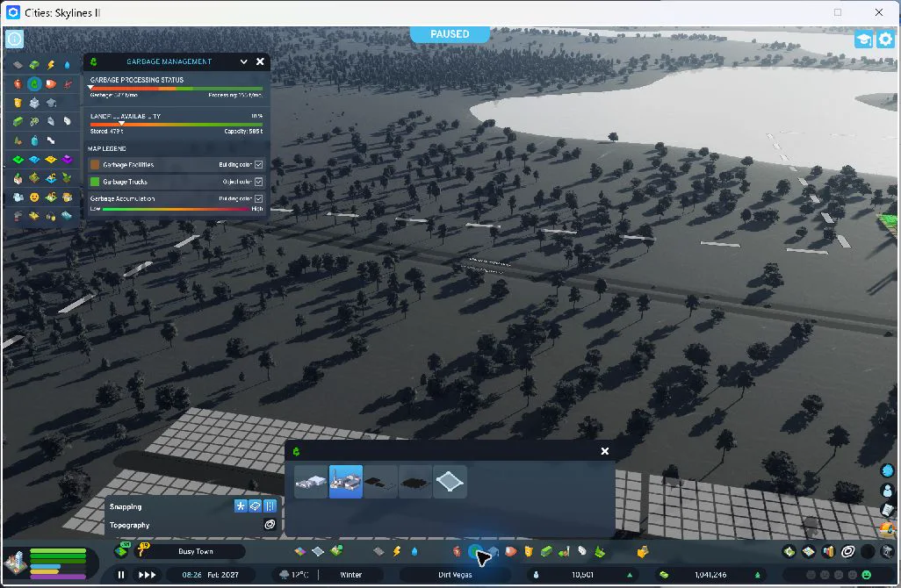Screen dimensions: 901x588
Task: Toggle the third Snapping option with guide lines
Action: [270, 506]
